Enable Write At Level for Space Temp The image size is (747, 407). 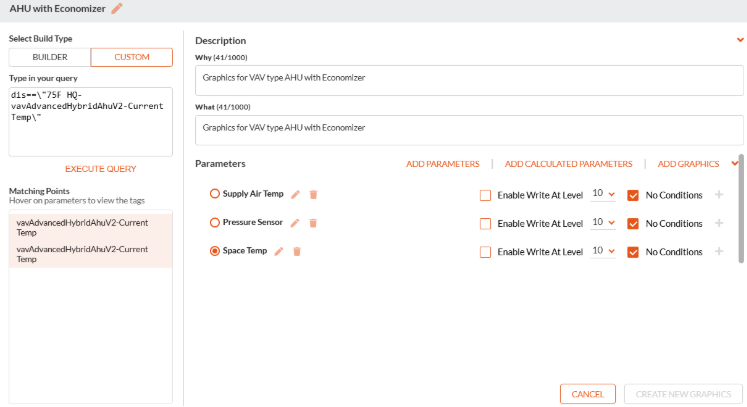(485, 252)
